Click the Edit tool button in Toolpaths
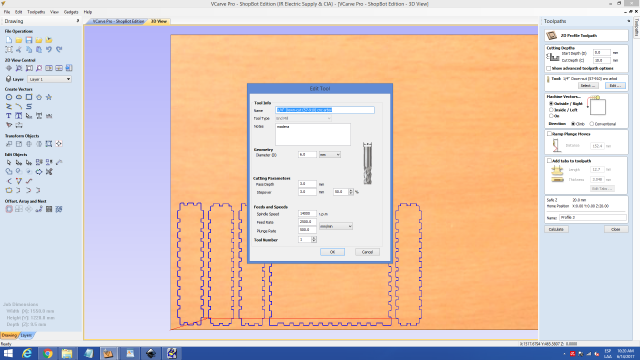 point(615,86)
